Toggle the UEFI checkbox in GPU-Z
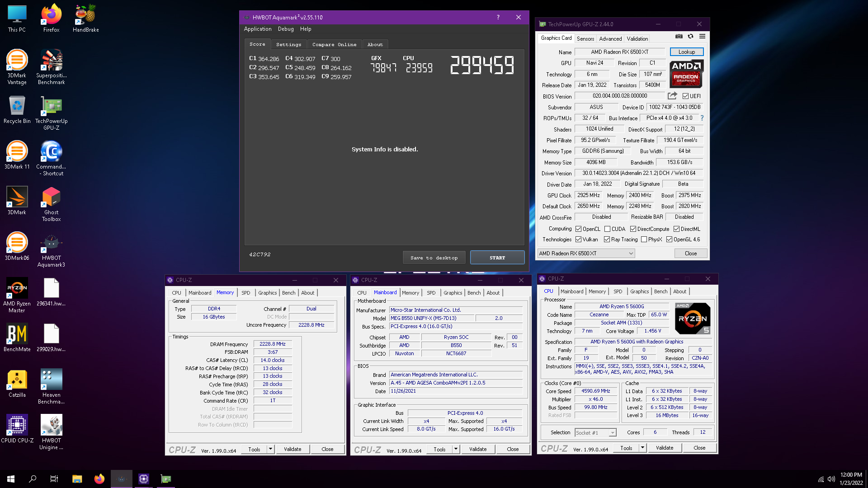 click(685, 96)
